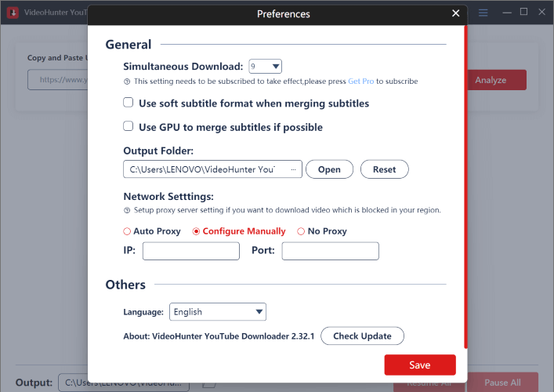
Task: Save the preferences
Action: [420, 365]
